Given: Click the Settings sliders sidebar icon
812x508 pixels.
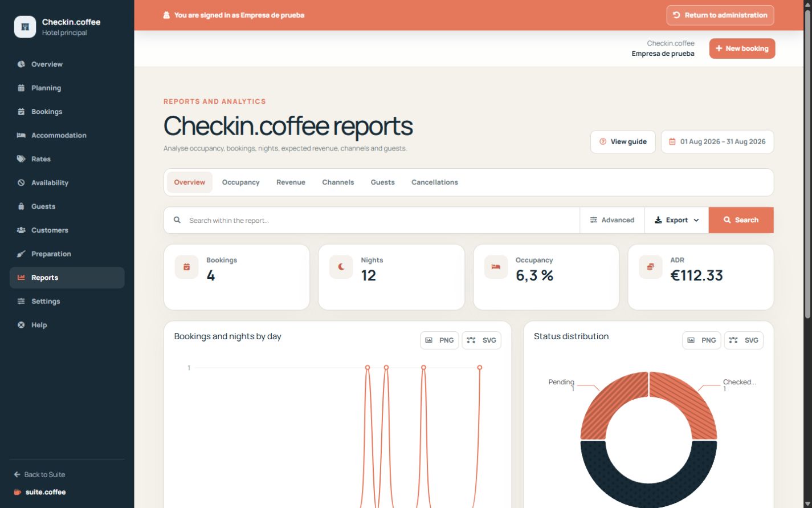Looking at the screenshot, I should (21, 301).
